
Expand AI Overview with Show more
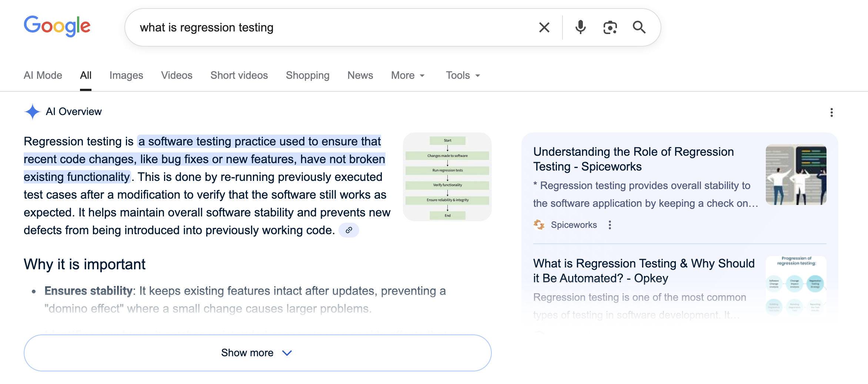pos(257,353)
